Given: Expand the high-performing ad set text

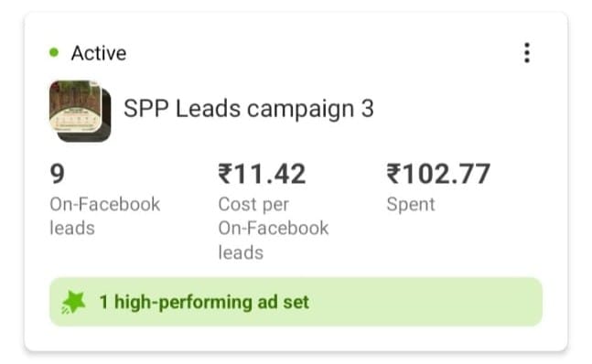Looking at the screenshot, I should click(x=204, y=302).
